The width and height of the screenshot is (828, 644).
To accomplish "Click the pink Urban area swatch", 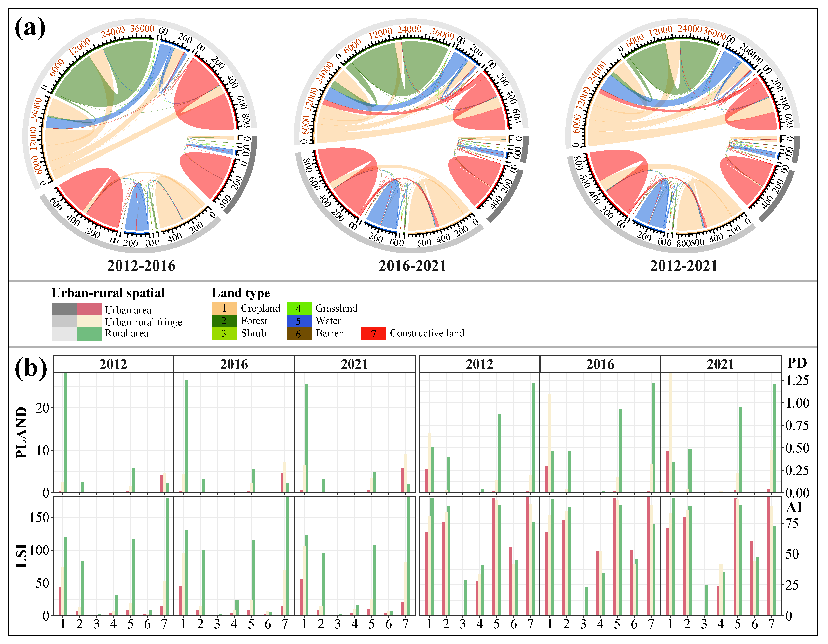I will [90, 309].
